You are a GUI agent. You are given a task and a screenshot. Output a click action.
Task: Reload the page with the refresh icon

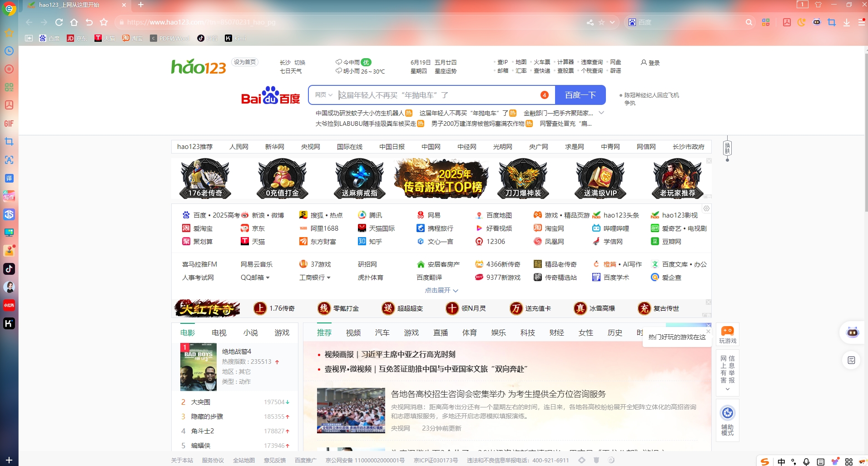tap(59, 22)
